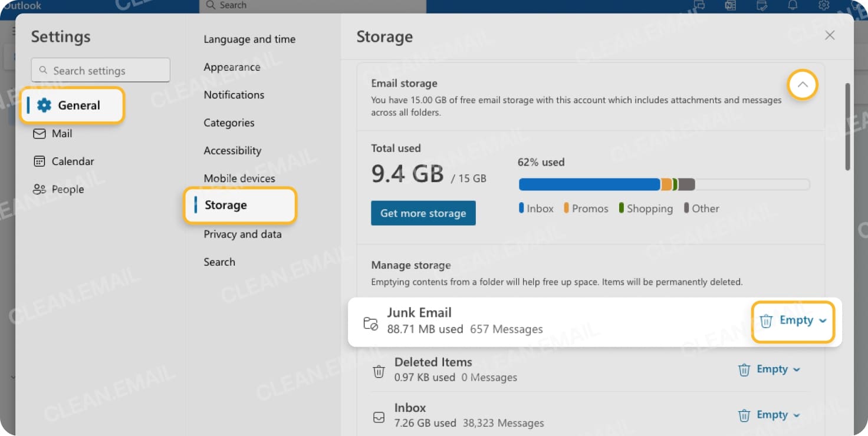Collapse the Email storage section
868x436 pixels.
tap(803, 85)
